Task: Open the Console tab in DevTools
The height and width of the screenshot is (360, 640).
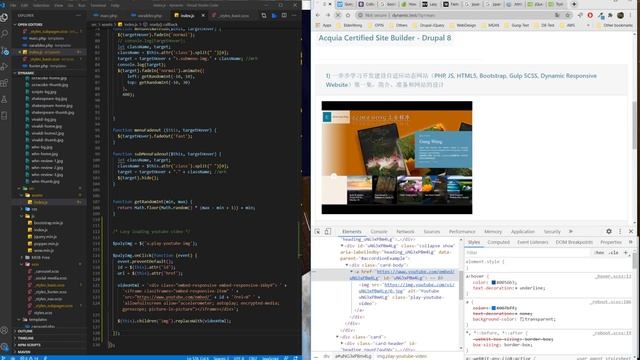Action: coord(379,231)
